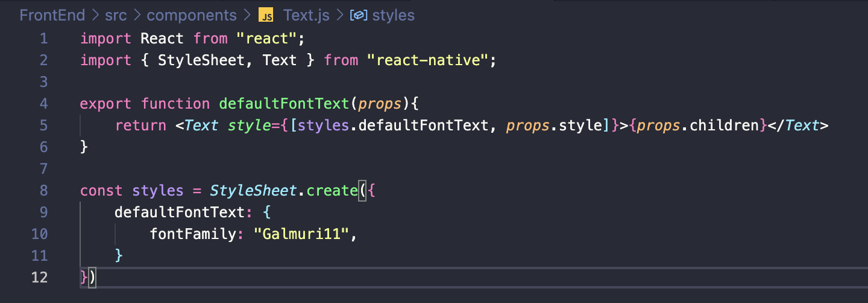Click the function keyword on line 4

tap(175, 104)
